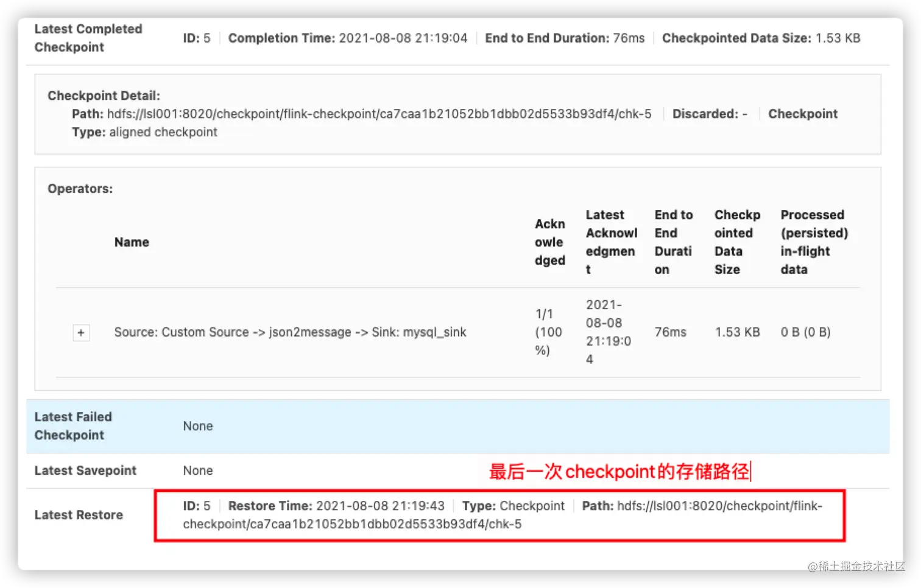This screenshot has height=588, width=921.
Task: Click the 'Checkpointed Data Size' column header
Action: (x=737, y=242)
